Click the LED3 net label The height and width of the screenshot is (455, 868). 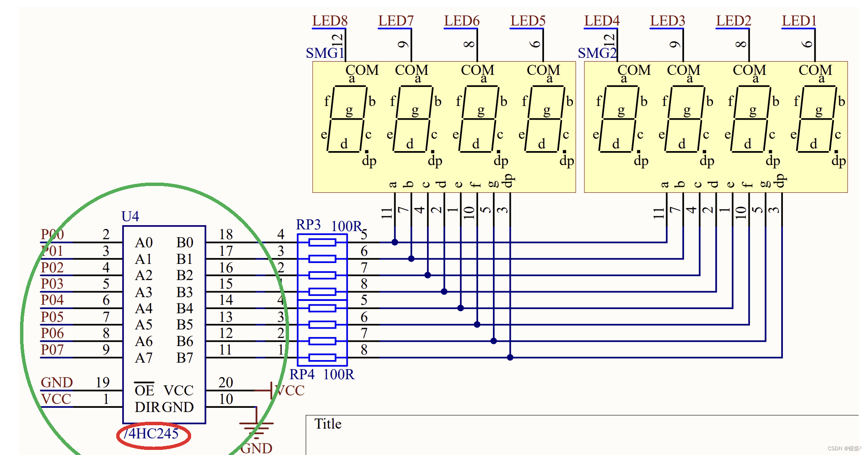667,20
